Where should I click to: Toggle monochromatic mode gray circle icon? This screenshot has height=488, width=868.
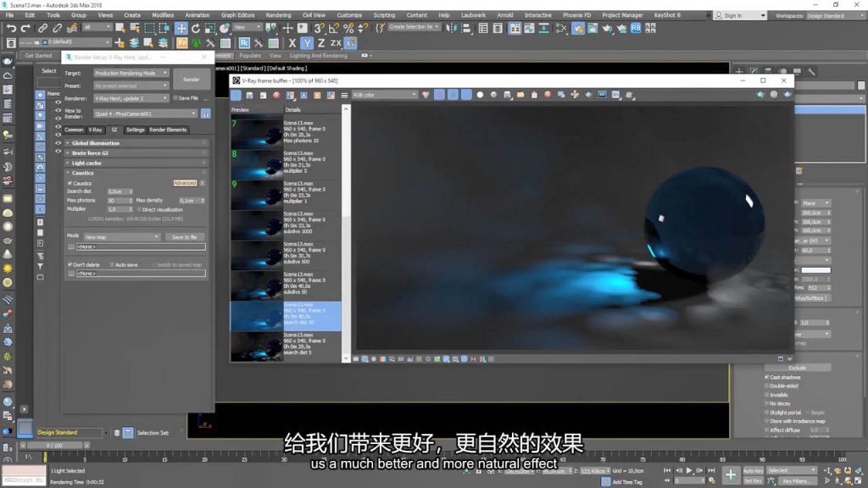click(493, 95)
